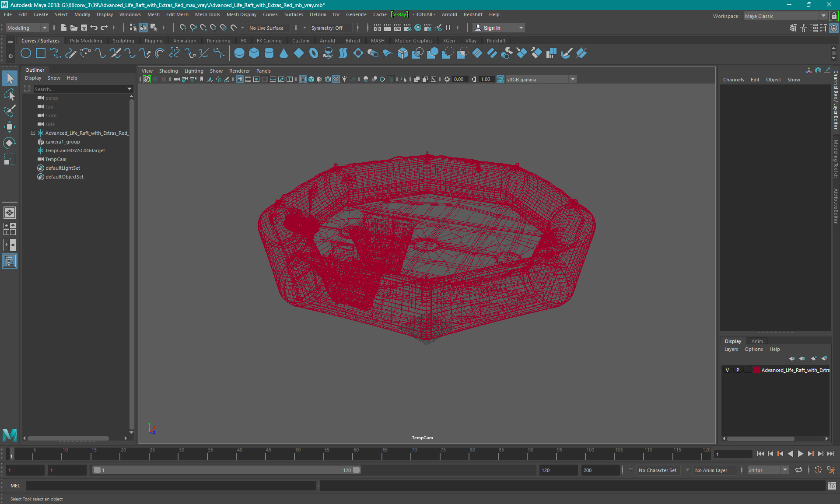Toggle loop playback button
Viewport: 840px width, 504px height.
click(x=799, y=470)
